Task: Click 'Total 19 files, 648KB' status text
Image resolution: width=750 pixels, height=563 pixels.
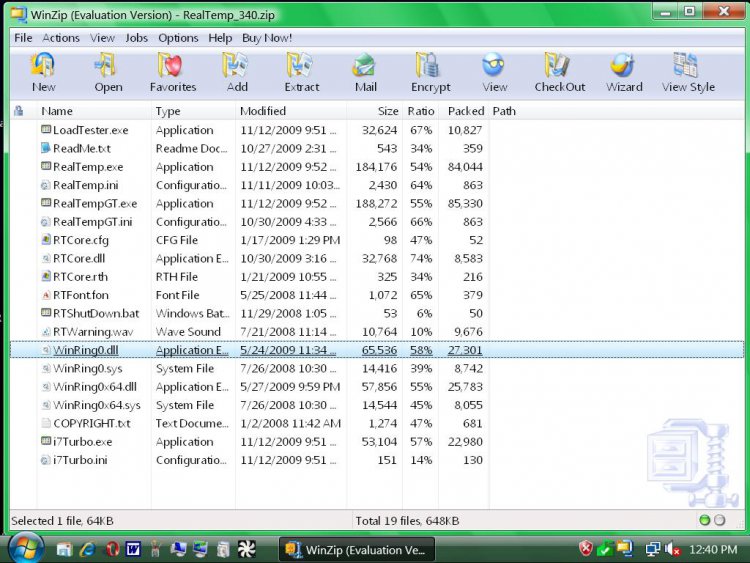Action: 407,520
